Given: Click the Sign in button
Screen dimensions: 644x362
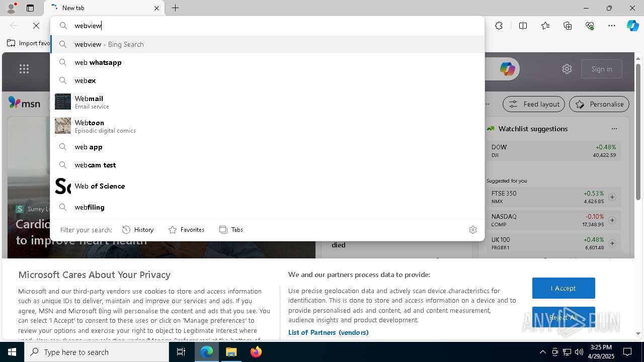Looking at the screenshot, I should (x=602, y=69).
